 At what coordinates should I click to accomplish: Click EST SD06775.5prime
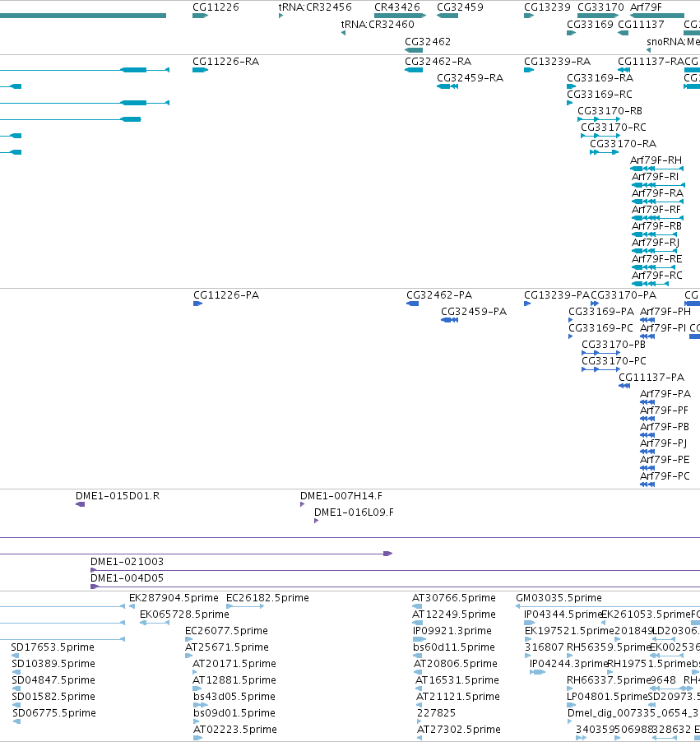(x=16, y=721)
